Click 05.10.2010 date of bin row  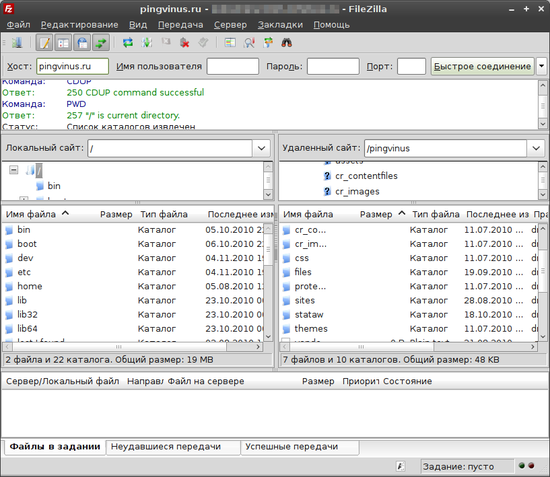234,230
